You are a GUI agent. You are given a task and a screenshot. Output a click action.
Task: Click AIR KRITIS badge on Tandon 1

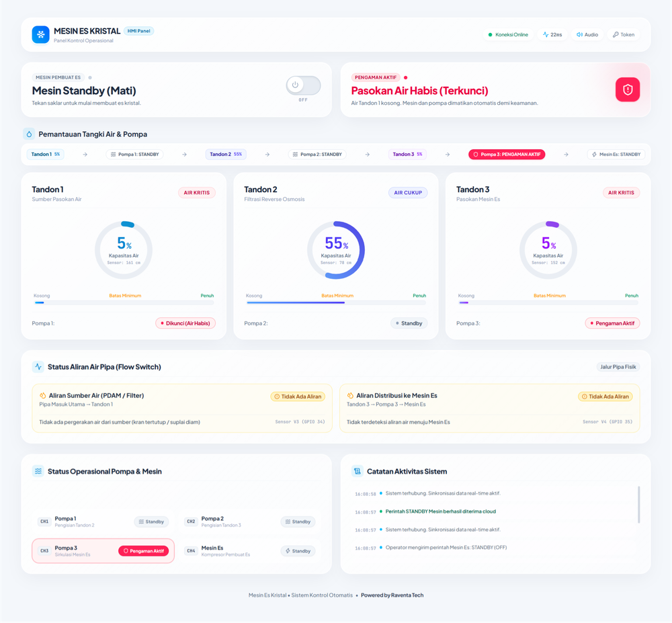(x=197, y=193)
